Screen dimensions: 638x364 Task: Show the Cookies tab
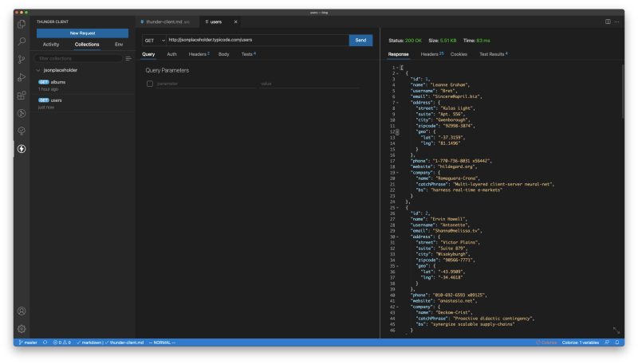coord(459,54)
